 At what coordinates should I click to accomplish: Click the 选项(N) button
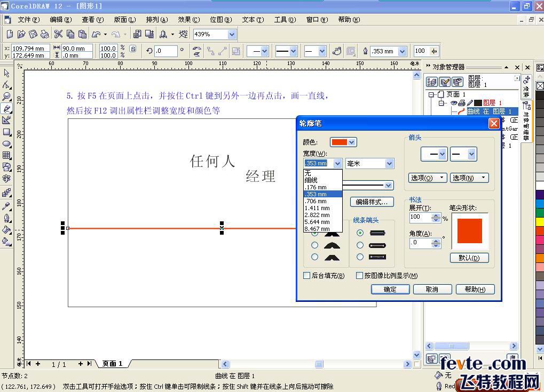(x=469, y=178)
